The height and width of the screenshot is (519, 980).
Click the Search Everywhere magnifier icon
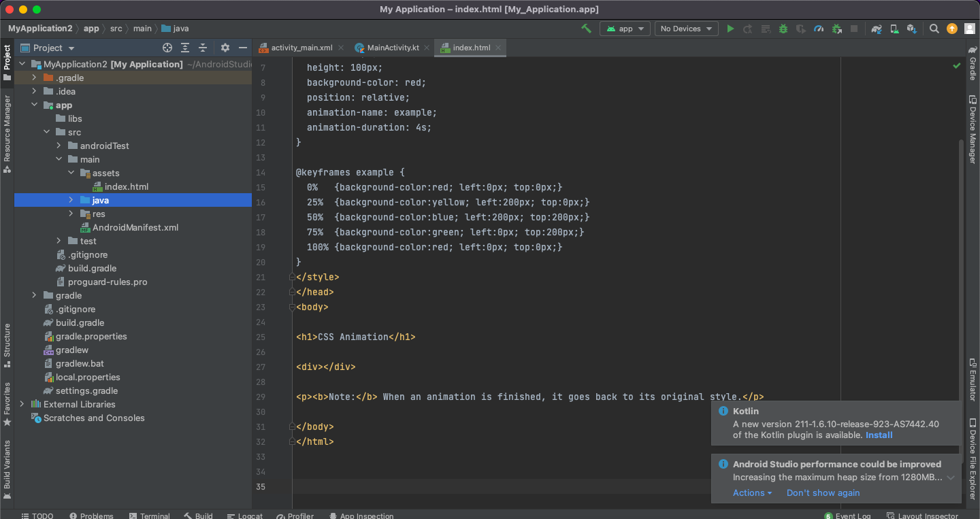click(x=934, y=29)
